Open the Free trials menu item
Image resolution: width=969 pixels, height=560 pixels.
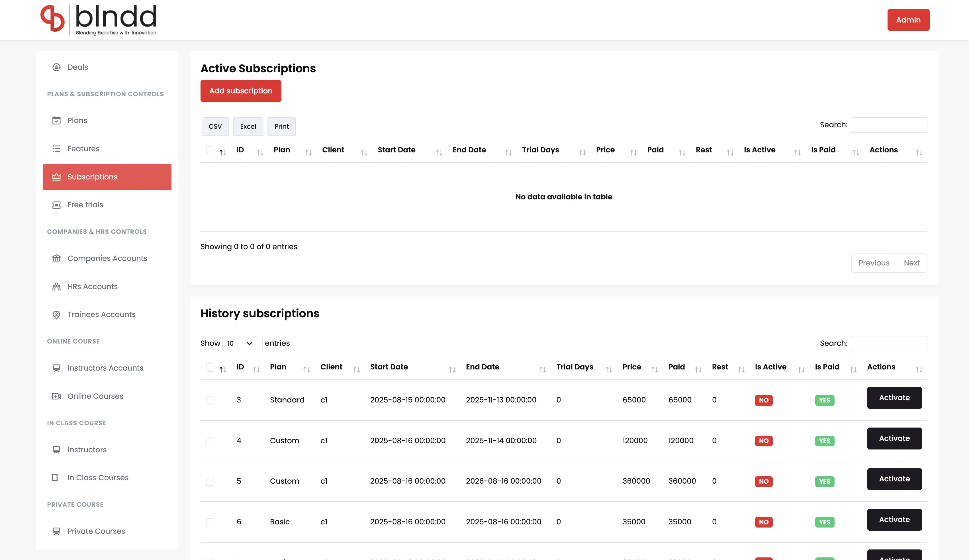tap(107, 205)
